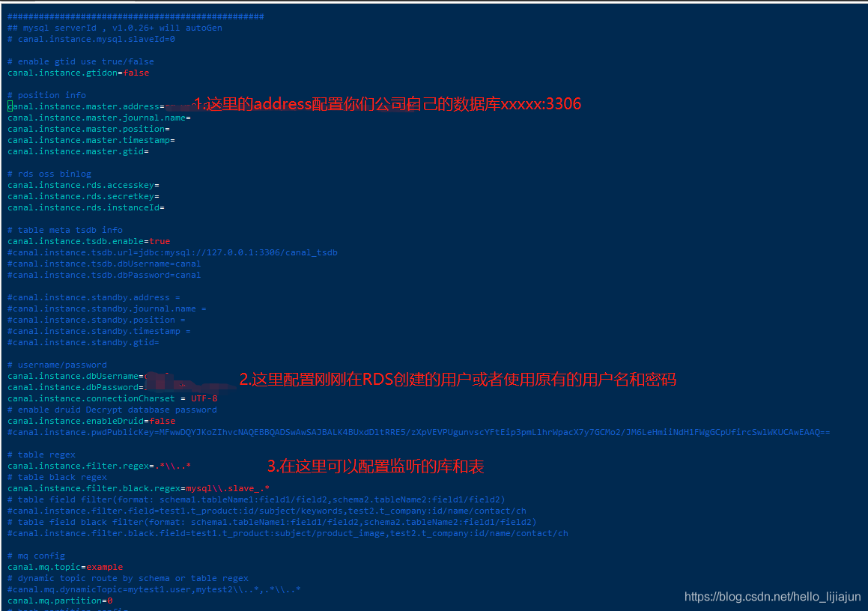Click 'canal.instance.enableDruid=false' line
The height and width of the screenshot is (611, 868).
pos(91,421)
